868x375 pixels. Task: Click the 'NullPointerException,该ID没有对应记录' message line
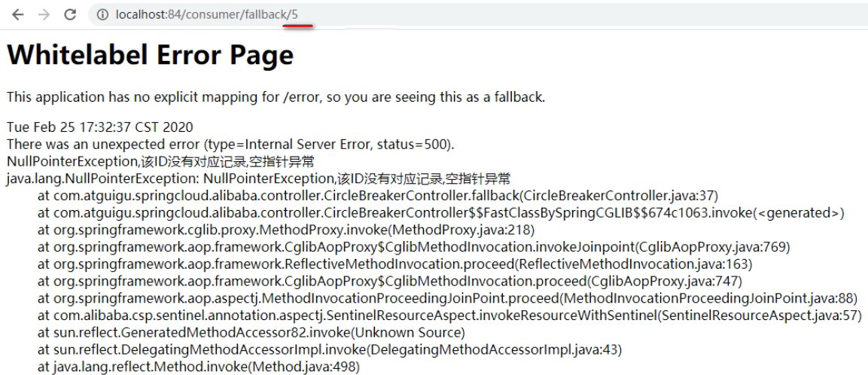[x=160, y=162]
